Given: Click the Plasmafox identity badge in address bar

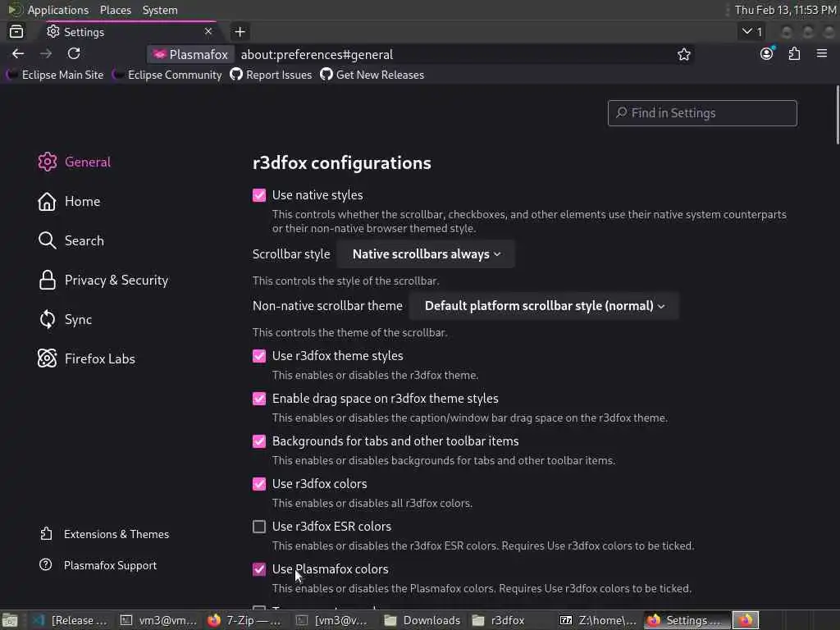Looking at the screenshot, I should [x=190, y=55].
